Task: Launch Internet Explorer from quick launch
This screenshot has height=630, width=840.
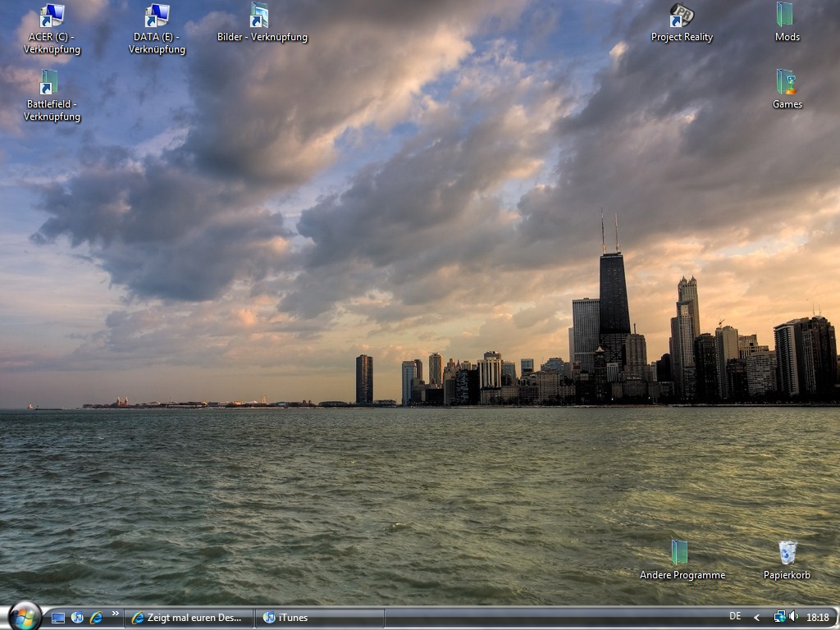Action: click(96, 618)
